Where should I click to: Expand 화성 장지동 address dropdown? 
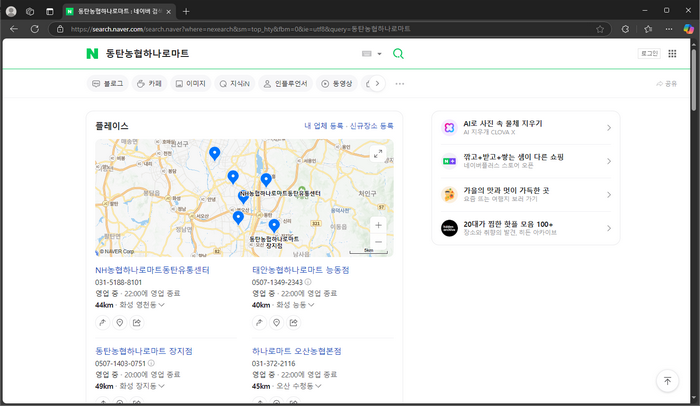coord(161,386)
